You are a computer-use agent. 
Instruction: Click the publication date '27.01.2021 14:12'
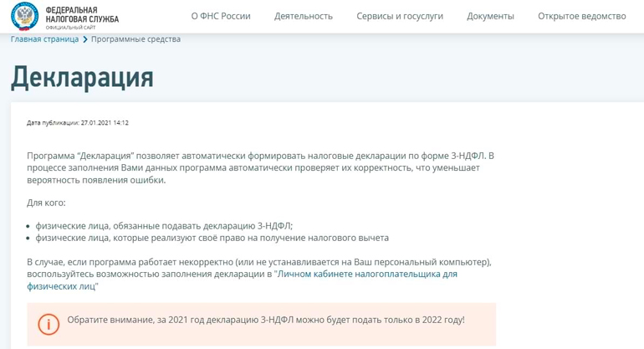coord(105,122)
